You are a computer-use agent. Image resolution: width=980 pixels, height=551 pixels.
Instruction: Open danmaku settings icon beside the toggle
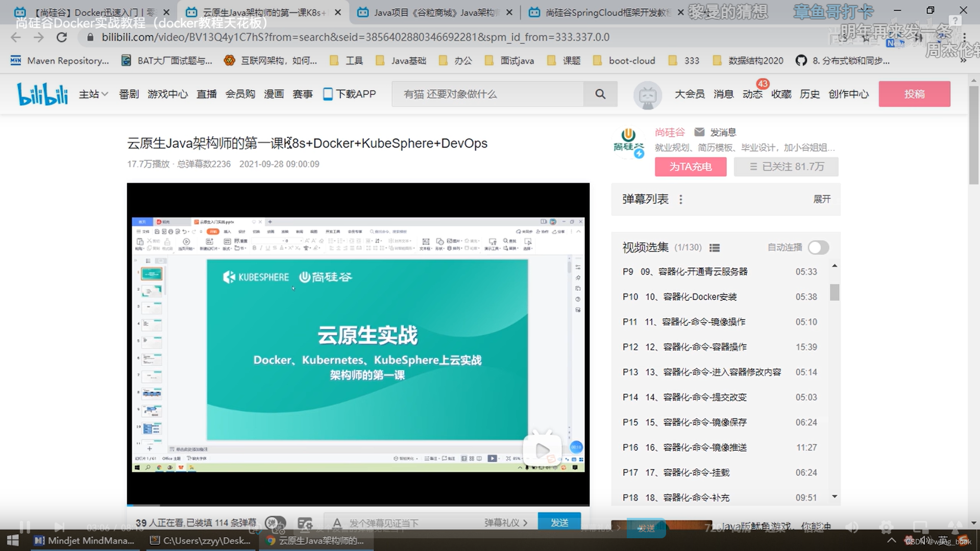tap(305, 523)
